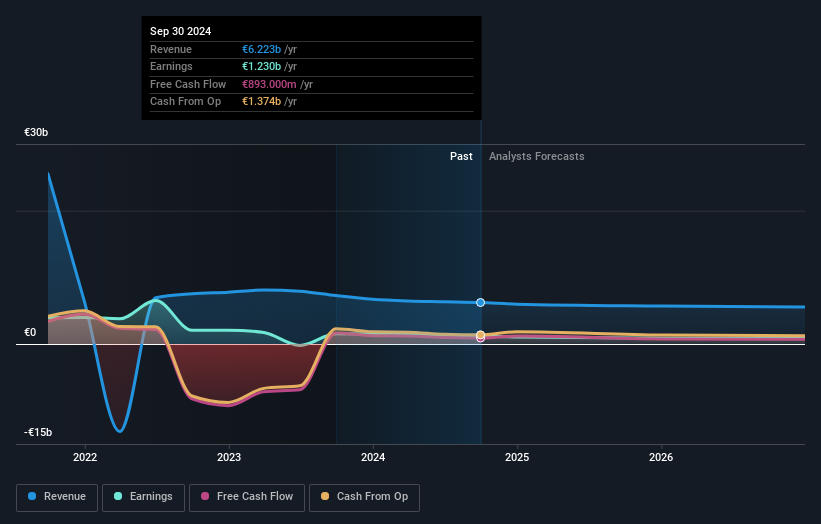821x524 pixels.
Task: Toggle the Earnings legend button
Action: [x=143, y=497]
